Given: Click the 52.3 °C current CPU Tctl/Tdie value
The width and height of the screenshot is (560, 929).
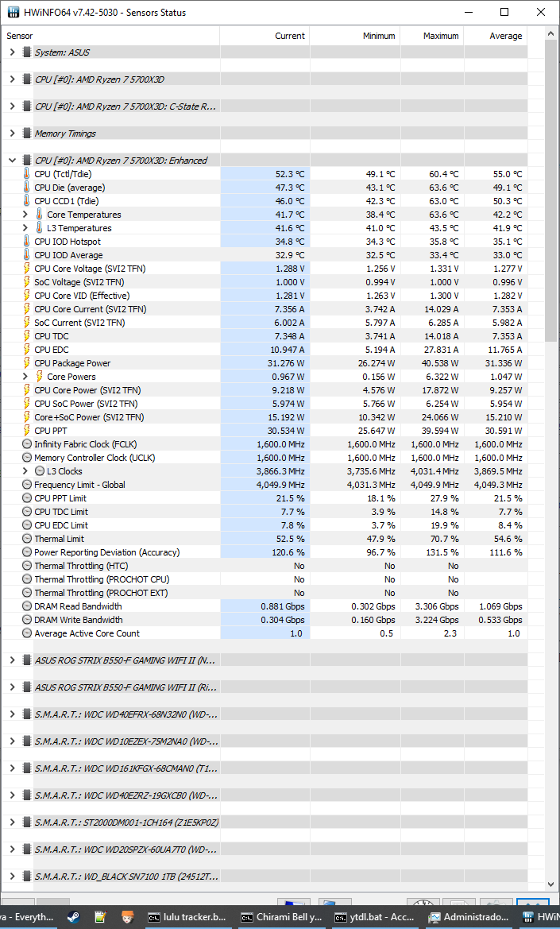Looking at the screenshot, I should pyautogui.click(x=290, y=173).
